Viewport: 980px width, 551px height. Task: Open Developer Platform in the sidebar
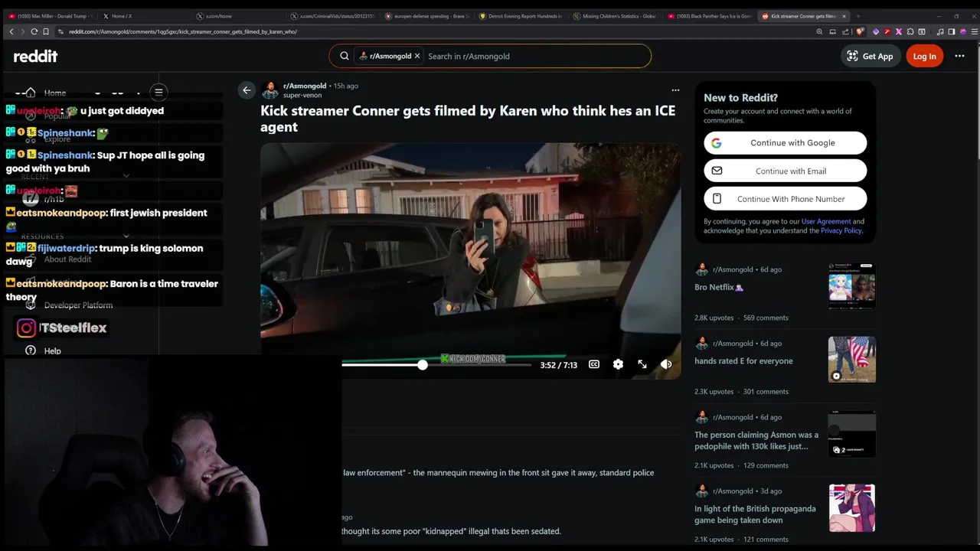point(78,305)
